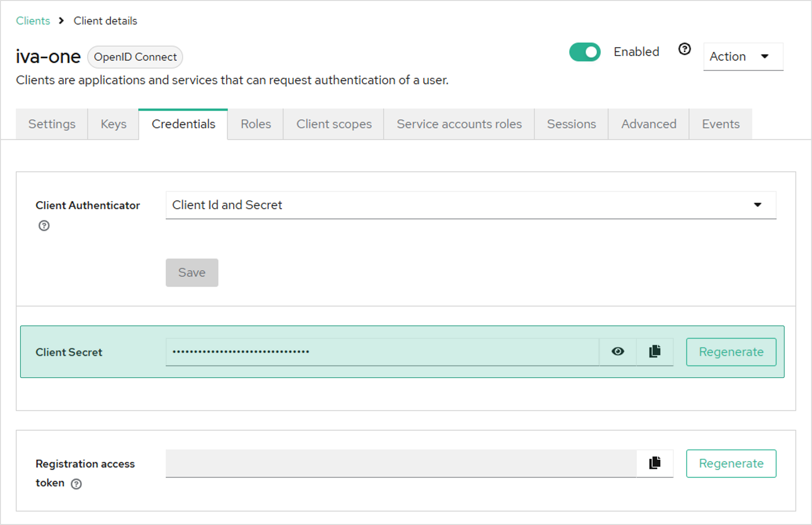Click the help icon next to Enabled

point(684,49)
